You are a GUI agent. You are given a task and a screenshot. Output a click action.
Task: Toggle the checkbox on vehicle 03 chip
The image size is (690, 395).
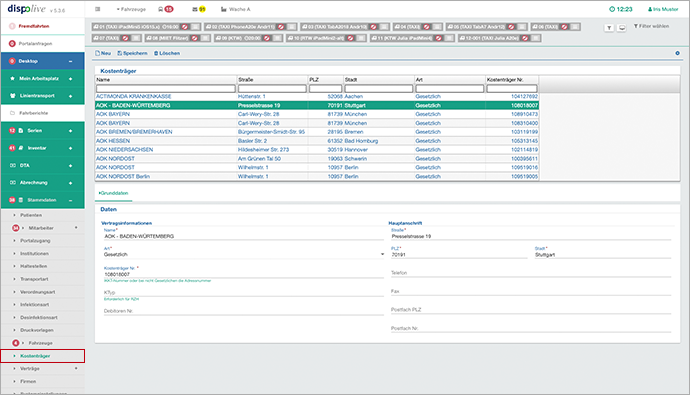[384, 27]
